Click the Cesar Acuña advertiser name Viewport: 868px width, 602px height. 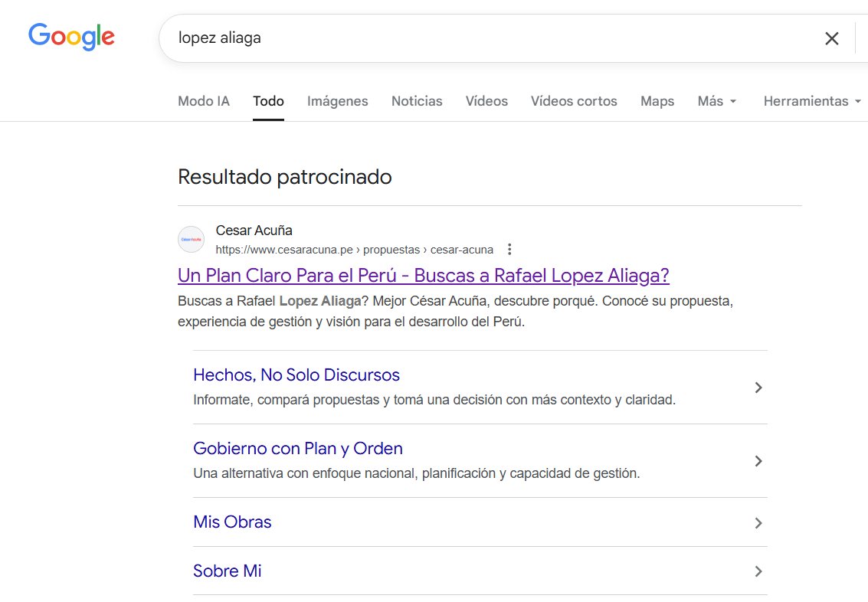(254, 231)
